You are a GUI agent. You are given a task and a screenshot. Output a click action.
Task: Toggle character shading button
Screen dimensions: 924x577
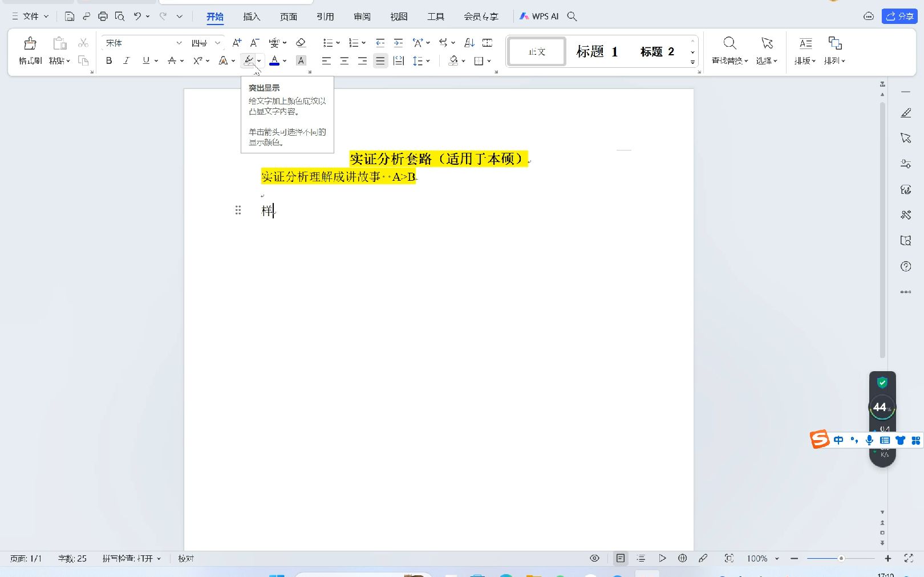pyautogui.click(x=301, y=60)
